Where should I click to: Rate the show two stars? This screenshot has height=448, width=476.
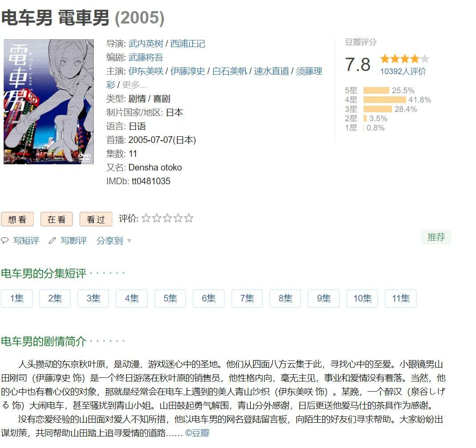click(x=156, y=218)
